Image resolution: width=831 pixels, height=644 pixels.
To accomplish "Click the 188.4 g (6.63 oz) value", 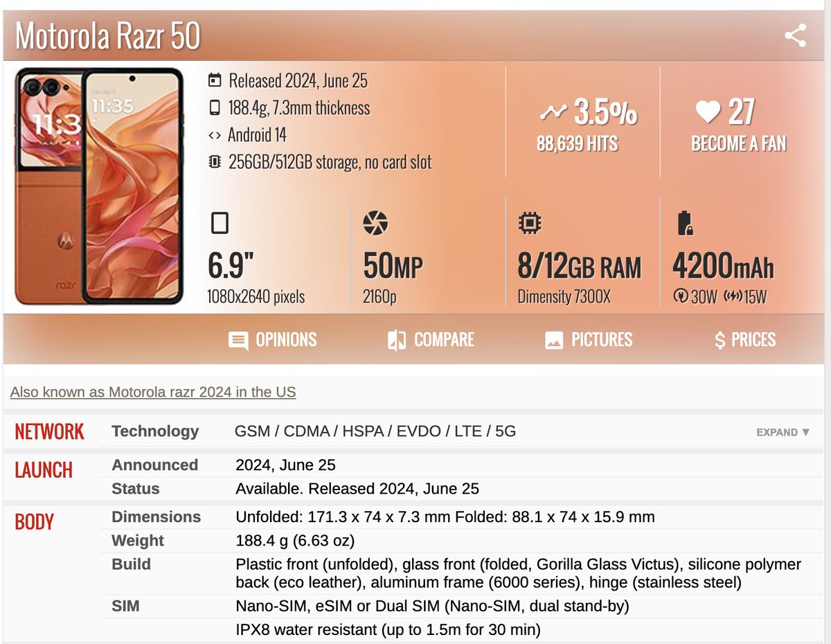I will coord(295,541).
